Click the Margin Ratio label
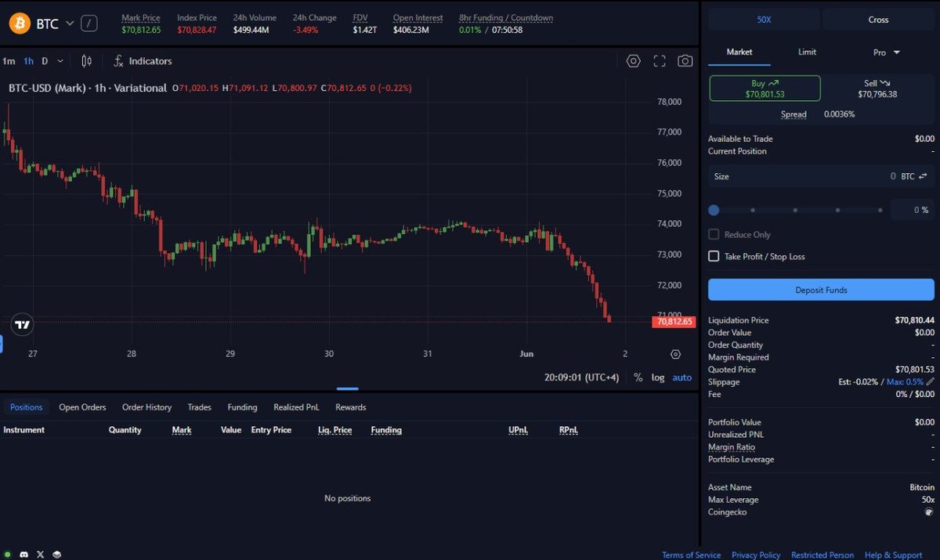The image size is (940, 560). [732, 447]
